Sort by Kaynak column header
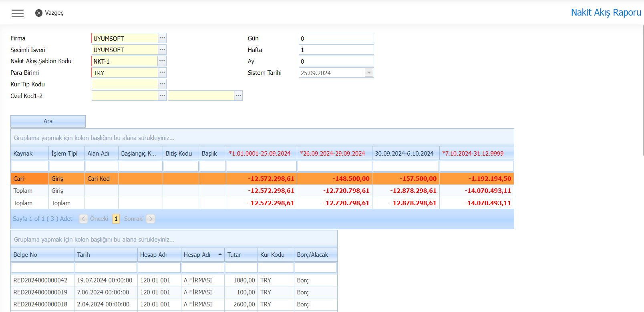The image size is (644, 312). [30, 154]
